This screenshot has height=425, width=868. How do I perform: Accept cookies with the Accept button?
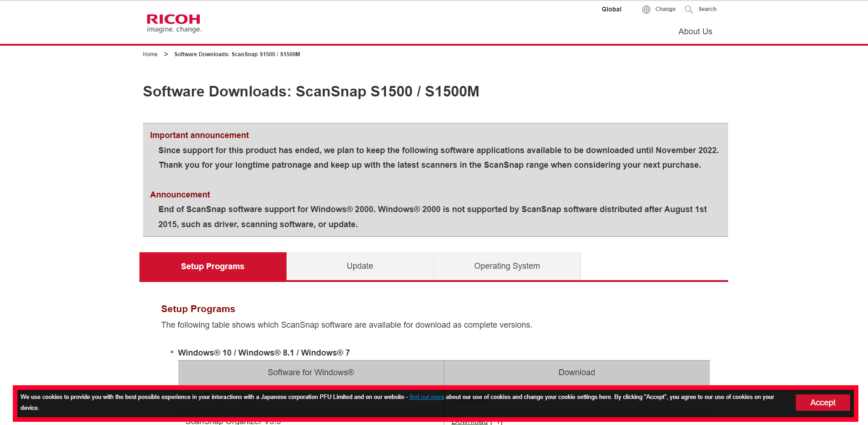point(822,403)
